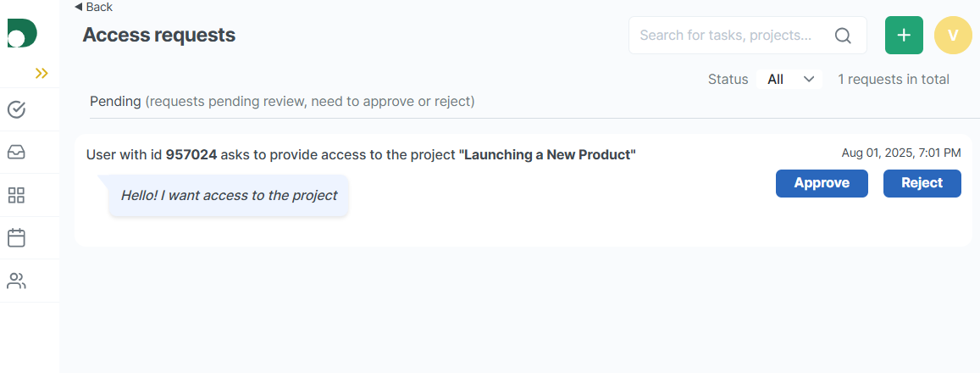Select the Pending section heading
This screenshot has height=373, width=980.
point(115,102)
